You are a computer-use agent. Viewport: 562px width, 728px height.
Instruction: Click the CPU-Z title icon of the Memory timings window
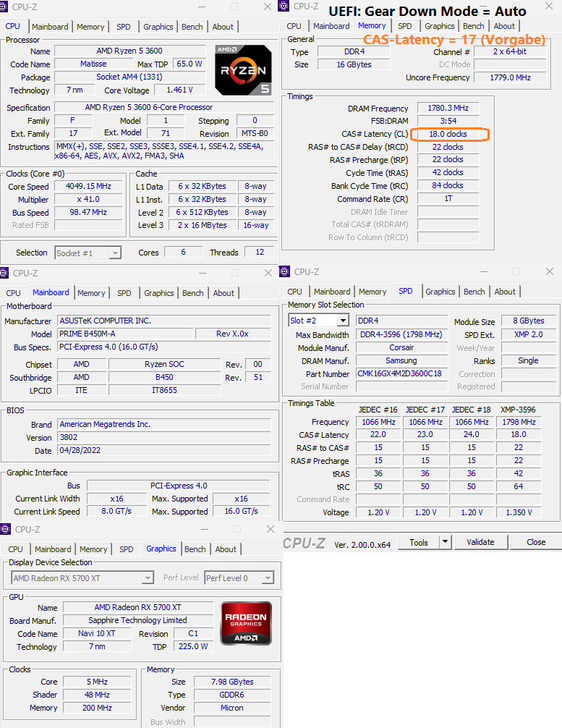[x=284, y=6]
